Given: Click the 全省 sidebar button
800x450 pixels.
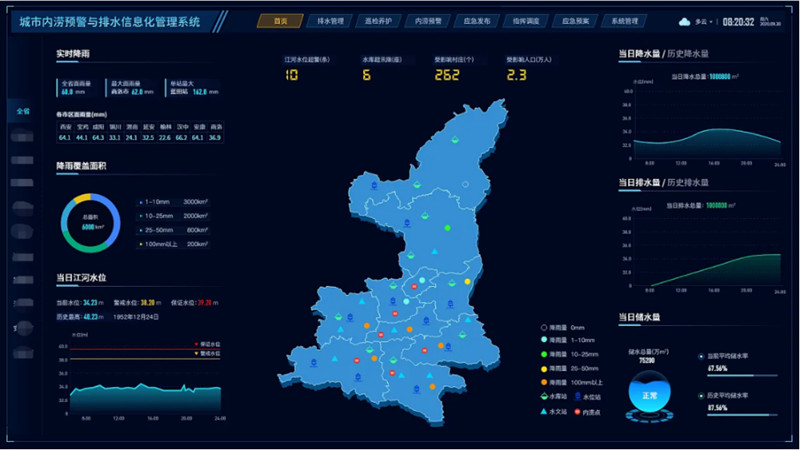Looking at the screenshot, I should tap(23, 111).
